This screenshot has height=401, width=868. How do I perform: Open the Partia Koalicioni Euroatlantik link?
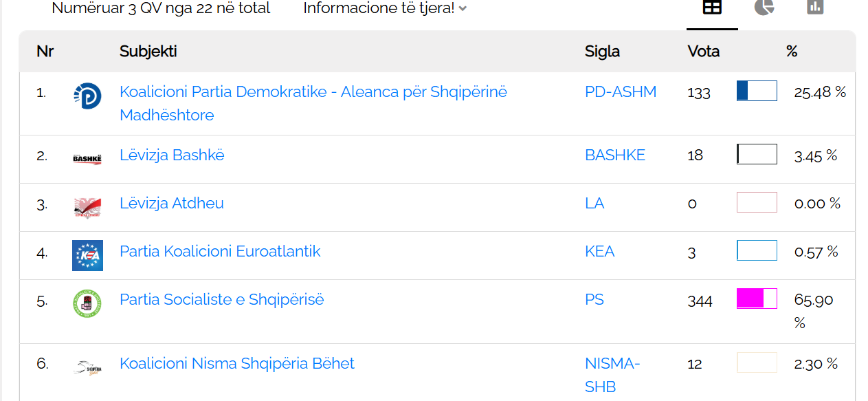click(x=220, y=252)
